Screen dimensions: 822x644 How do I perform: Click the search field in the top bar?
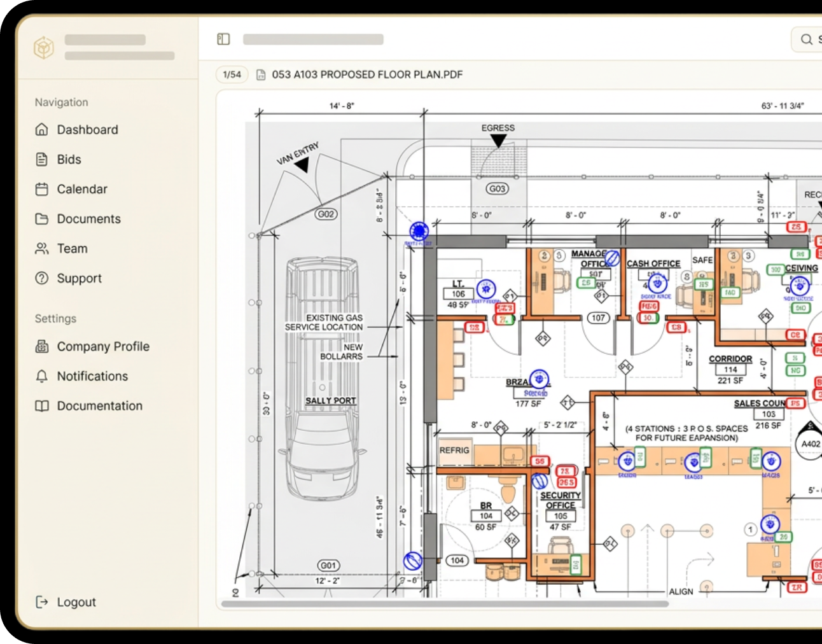point(807,39)
